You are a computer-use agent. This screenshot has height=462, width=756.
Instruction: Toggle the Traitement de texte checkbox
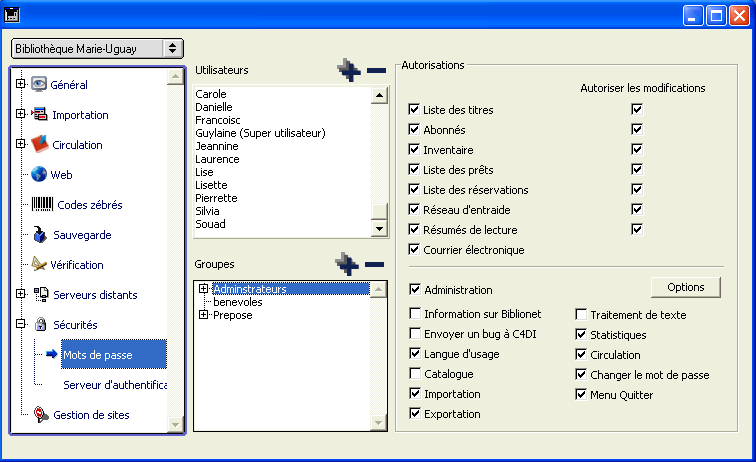click(581, 315)
